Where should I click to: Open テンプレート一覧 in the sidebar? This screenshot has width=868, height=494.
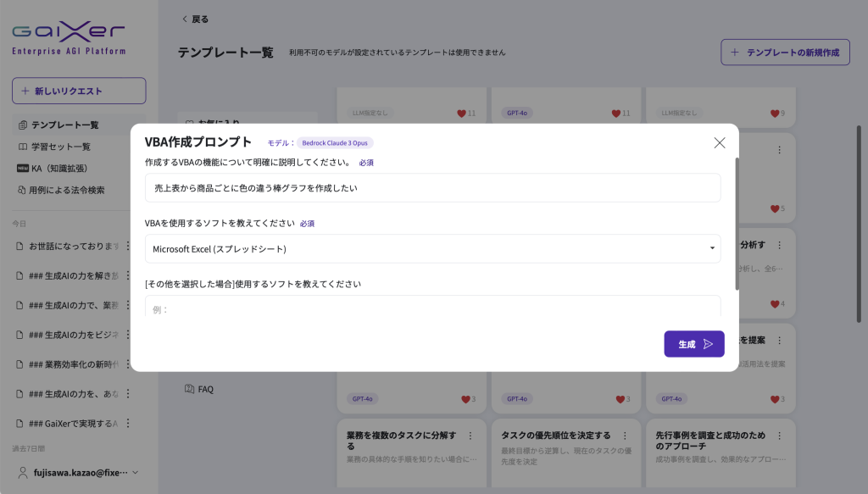click(64, 125)
